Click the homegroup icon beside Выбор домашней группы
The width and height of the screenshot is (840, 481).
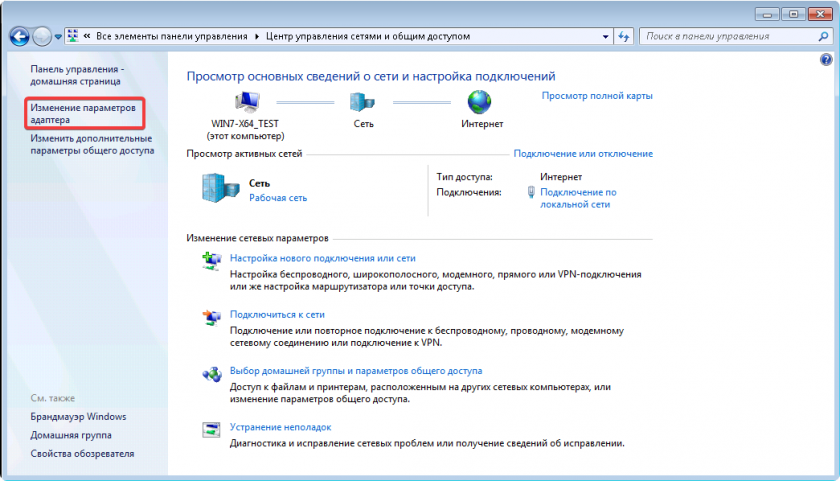tap(211, 374)
